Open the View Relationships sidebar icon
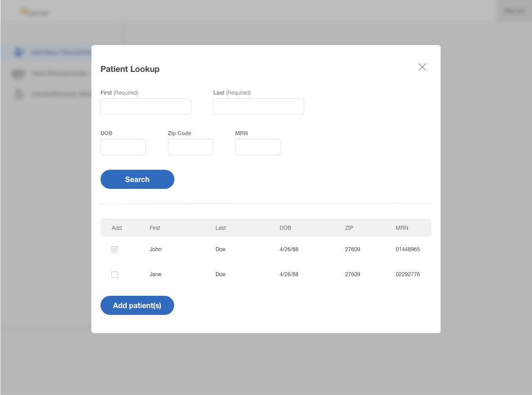Image resolution: width=532 pixels, height=395 pixels. click(x=18, y=73)
